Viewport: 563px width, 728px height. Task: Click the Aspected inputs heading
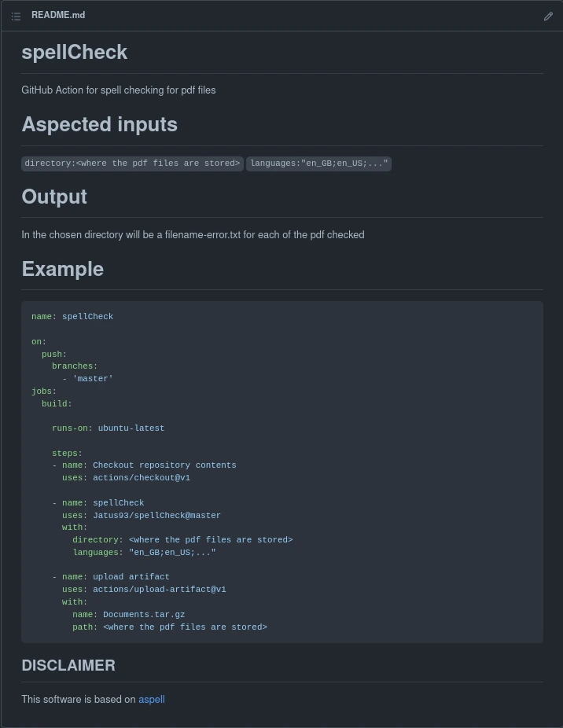click(x=99, y=124)
